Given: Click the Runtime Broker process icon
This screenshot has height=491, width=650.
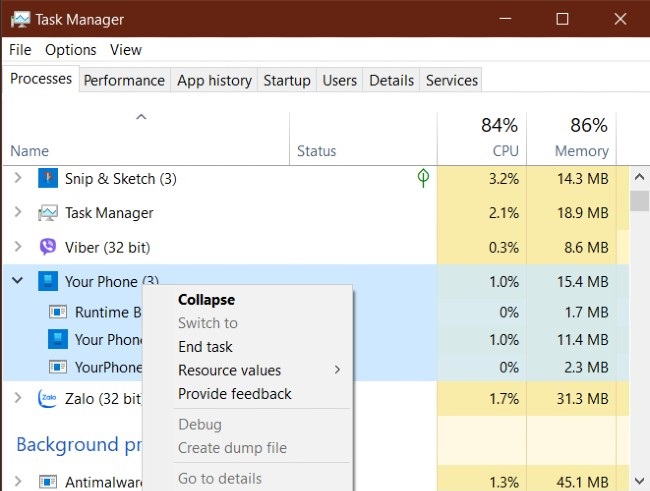Looking at the screenshot, I should (58, 312).
